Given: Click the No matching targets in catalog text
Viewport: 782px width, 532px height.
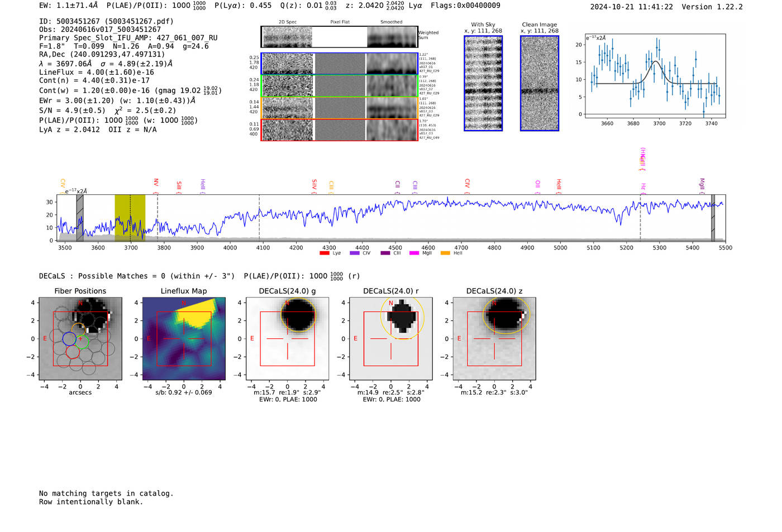Looking at the screenshot, I should coord(106,493).
